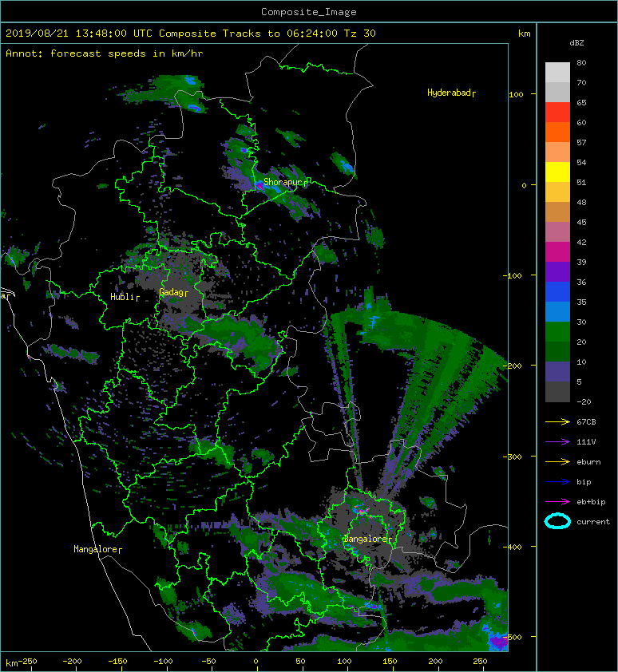The image size is (618, 672).
Task: Click the 48 value on dBZ scale
Action: (581, 202)
